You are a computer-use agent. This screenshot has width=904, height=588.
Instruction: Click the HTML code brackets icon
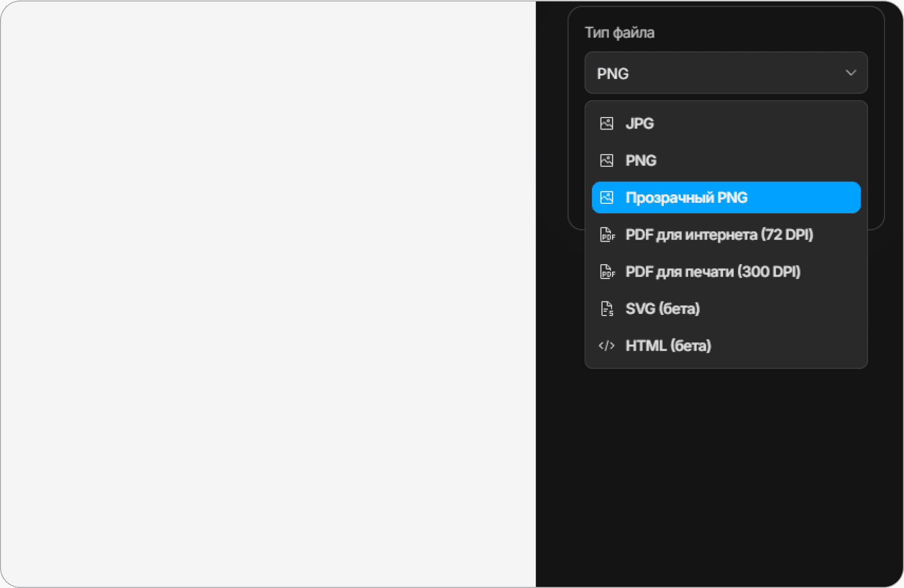[606, 345]
